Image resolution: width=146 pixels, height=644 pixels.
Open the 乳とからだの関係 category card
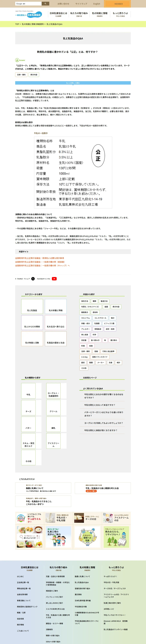point(32,323)
